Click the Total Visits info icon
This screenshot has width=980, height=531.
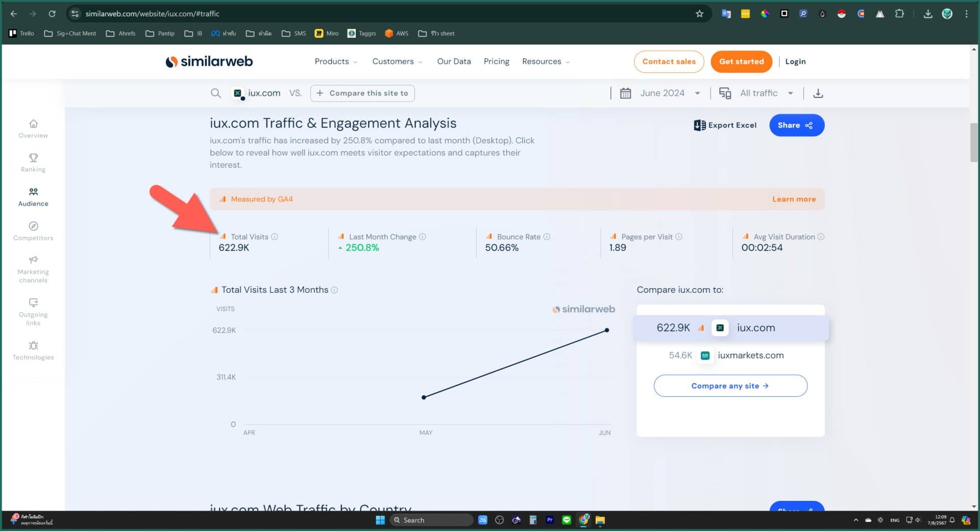(x=275, y=237)
